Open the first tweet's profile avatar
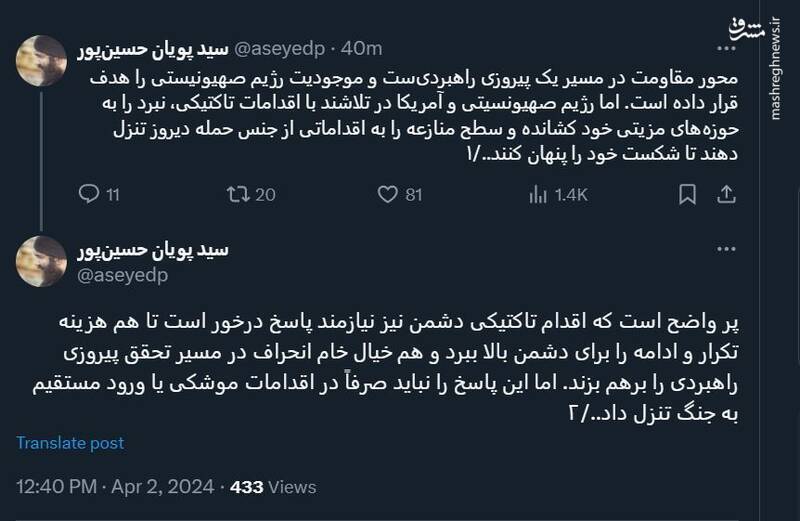The height and width of the screenshot is (521, 800). click(42, 60)
